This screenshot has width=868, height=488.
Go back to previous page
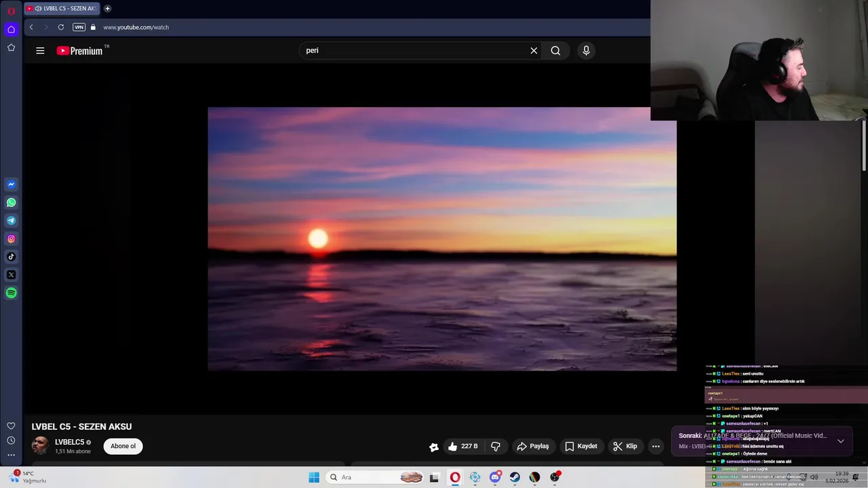click(x=31, y=27)
